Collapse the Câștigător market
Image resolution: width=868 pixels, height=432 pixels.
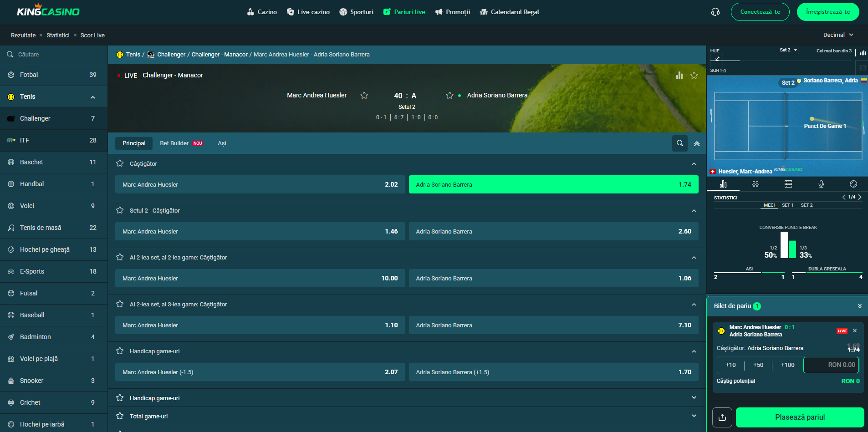694,164
